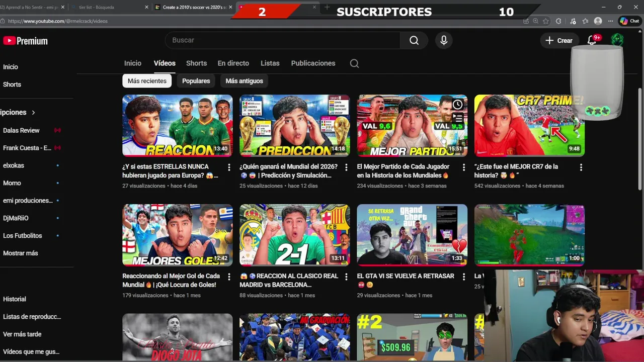The height and width of the screenshot is (362, 644).
Task: Click the search magnifier button beside Buscar
Action: tap(414, 40)
